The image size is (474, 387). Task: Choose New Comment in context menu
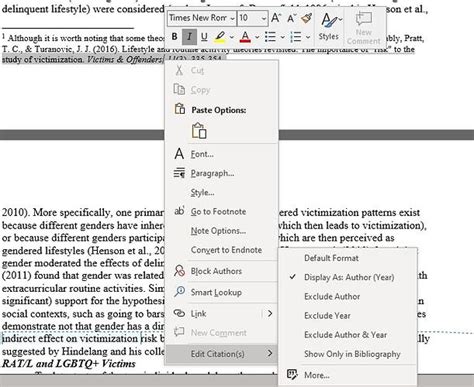pyautogui.click(x=219, y=333)
